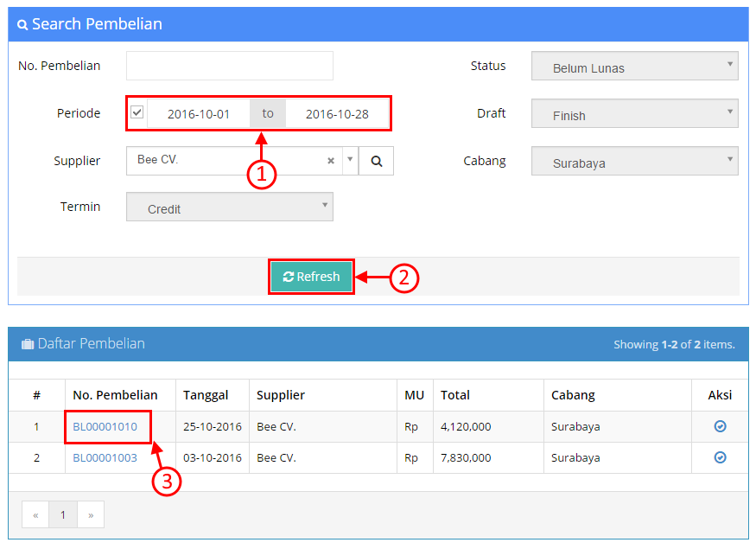The image size is (756, 549).
Task: Click date cell 25-10-2016
Action: tap(213, 426)
